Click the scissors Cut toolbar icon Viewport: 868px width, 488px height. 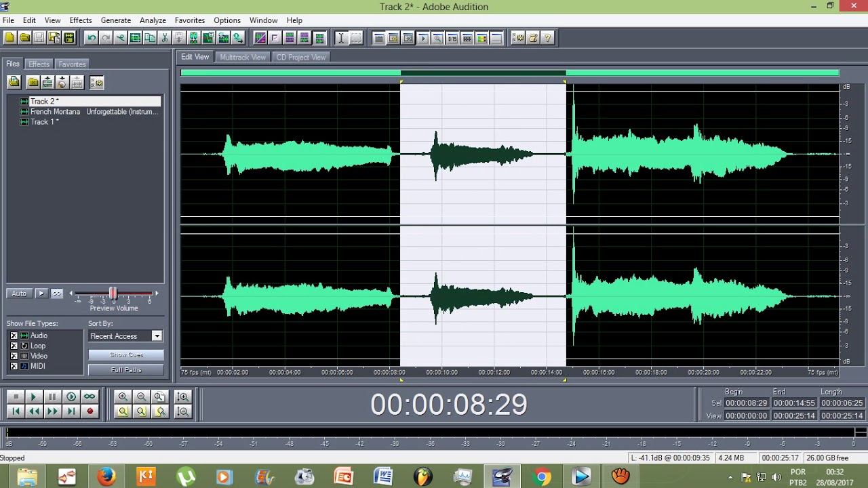[x=164, y=38]
